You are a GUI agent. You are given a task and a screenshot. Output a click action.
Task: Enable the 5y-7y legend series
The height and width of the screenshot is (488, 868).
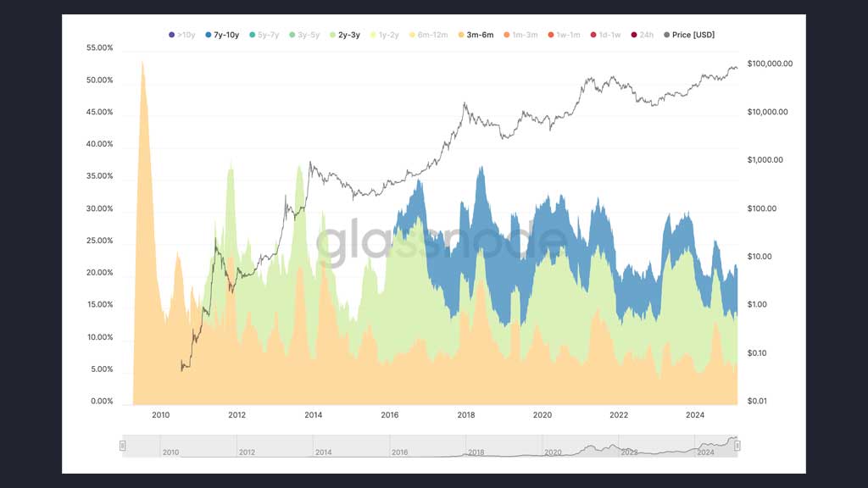tap(264, 35)
